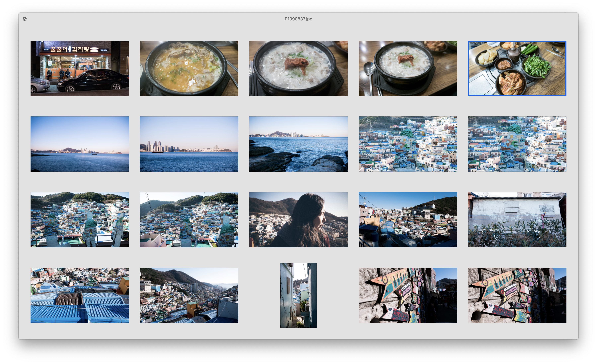Image resolution: width=597 pixels, height=364 pixels.
Task: Open the Korean restaurant storefront night photo
Action: [x=80, y=68]
